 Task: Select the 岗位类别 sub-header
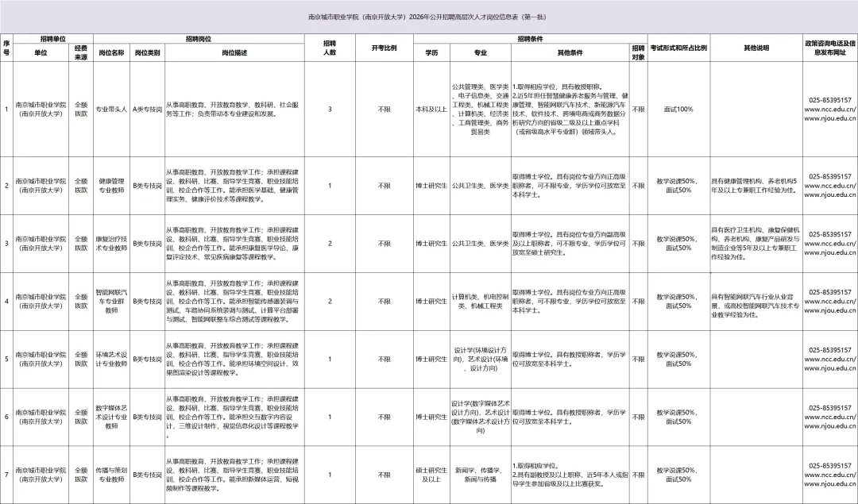(147, 52)
